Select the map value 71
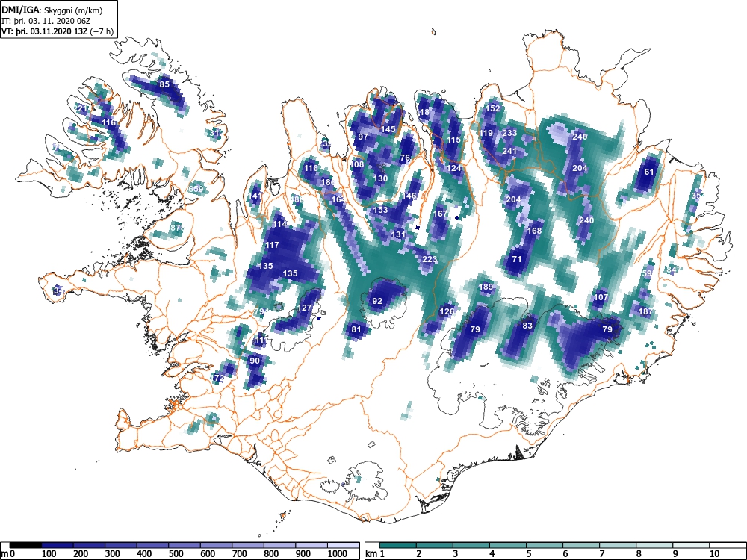 517,260
